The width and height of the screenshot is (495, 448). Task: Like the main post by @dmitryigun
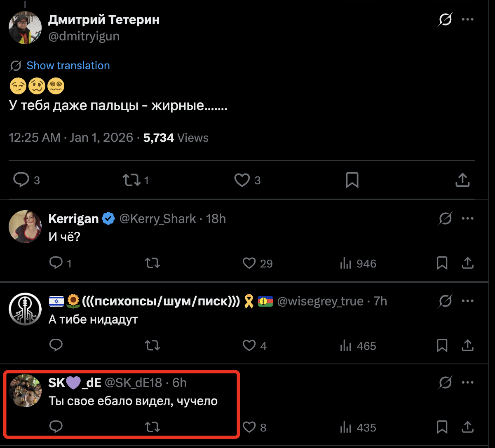(x=242, y=180)
